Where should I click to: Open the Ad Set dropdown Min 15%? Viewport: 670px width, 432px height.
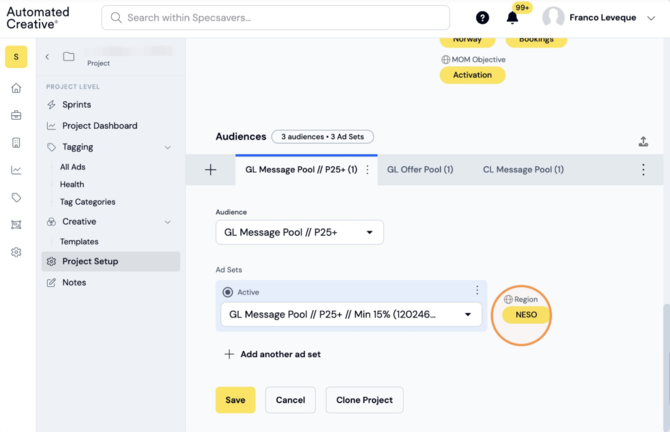point(351,314)
